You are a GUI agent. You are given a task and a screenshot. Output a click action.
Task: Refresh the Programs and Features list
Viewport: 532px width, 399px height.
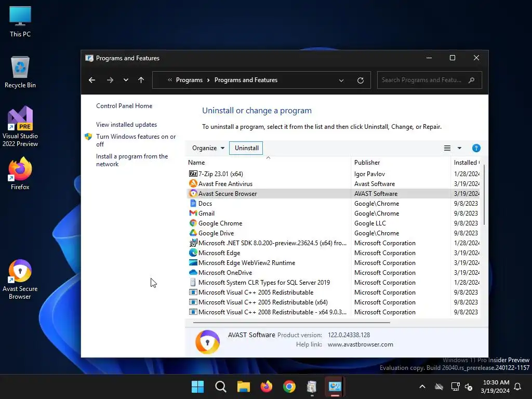(x=361, y=80)
